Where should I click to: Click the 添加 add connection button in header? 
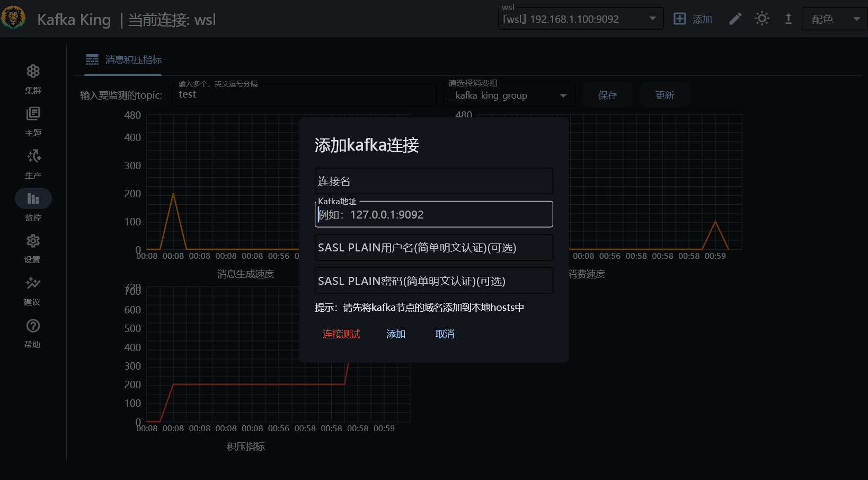click(693, 19)
